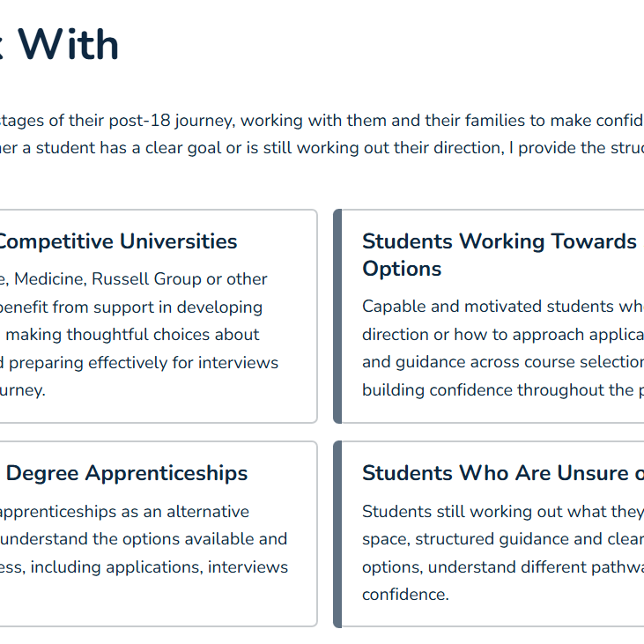Image resolution: width=644 pixels, height=644 pixels.
Task: Click the "apprenticeships as an alternative" line
Action: click(125, 512)
